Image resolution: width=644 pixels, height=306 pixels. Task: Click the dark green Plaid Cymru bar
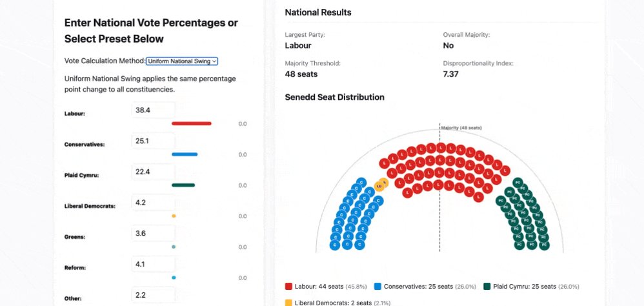(183, 185)
